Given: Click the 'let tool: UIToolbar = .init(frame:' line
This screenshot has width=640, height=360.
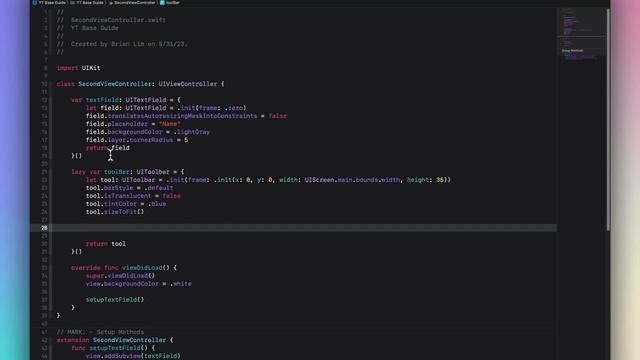Looking at the screenshot, I should (x=268, y=180).
